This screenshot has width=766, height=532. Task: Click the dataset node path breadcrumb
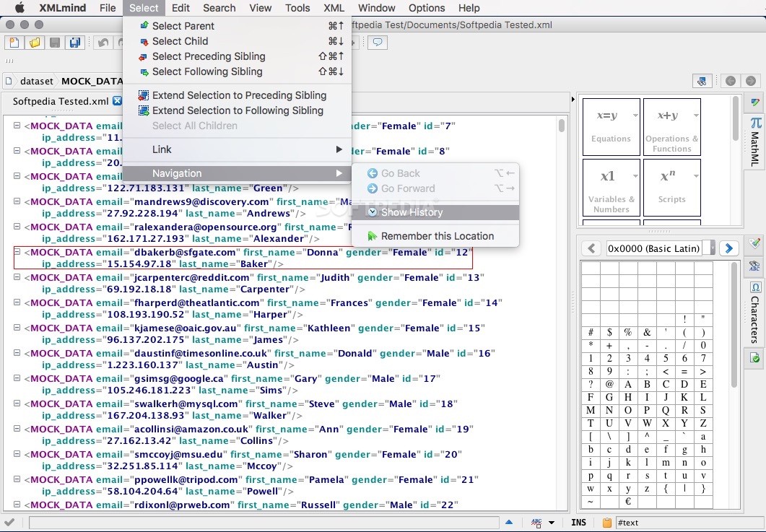coord(37,81)
